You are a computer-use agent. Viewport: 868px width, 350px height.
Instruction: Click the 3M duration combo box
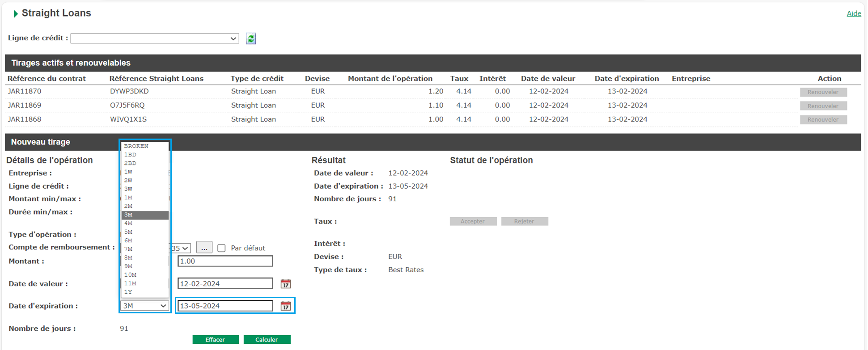144,306
